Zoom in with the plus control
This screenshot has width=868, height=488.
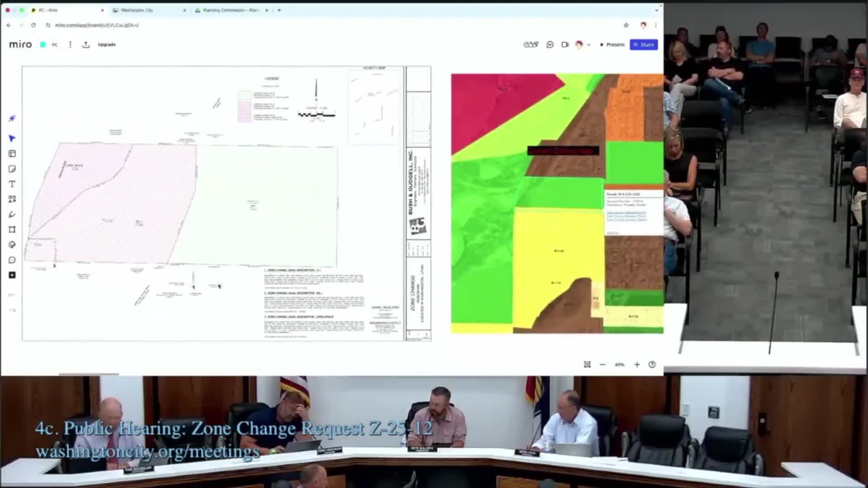(x=637, y=365)
